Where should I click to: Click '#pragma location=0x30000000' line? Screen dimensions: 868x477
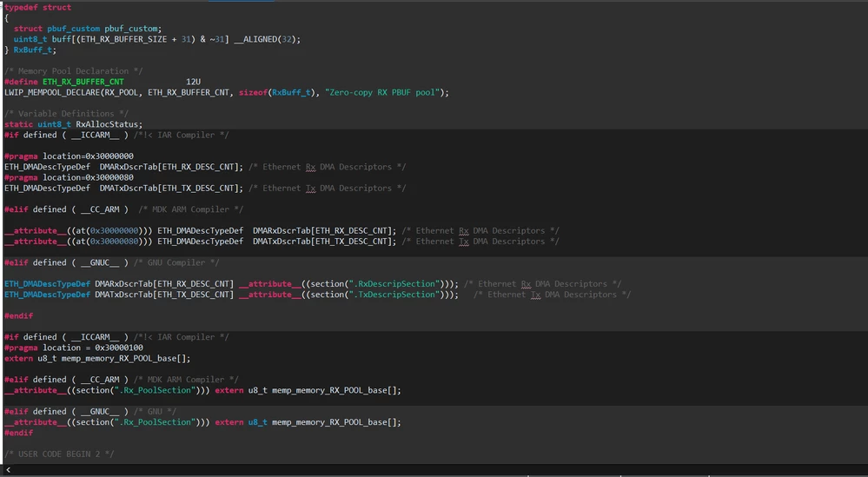[69, 156]
